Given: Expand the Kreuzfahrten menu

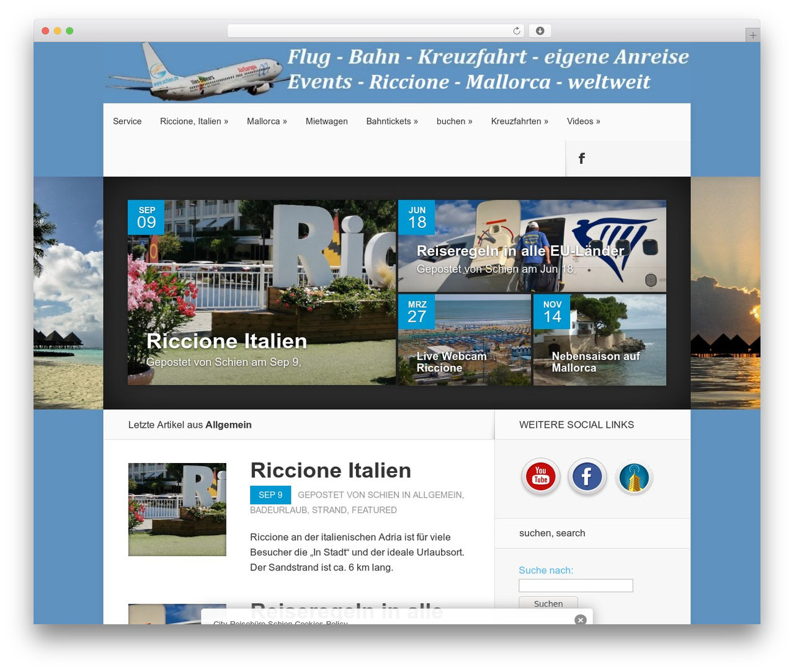Looking at the screenshot, I should coord(520,122).
